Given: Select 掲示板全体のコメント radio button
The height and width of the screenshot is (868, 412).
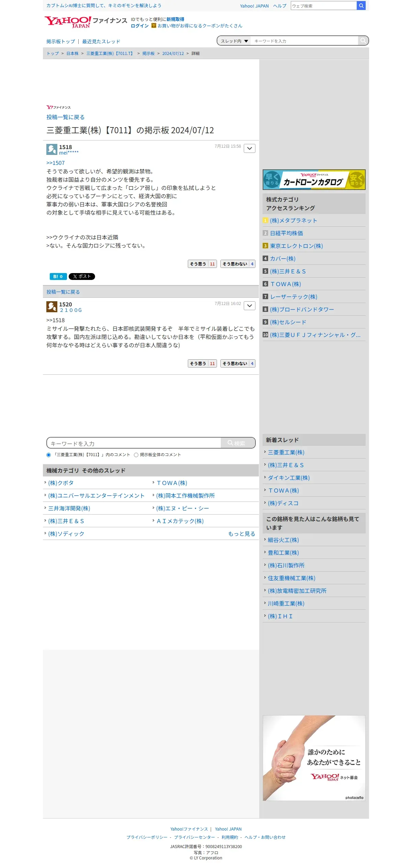Looking at the screenshot, I should click(136, 455).
